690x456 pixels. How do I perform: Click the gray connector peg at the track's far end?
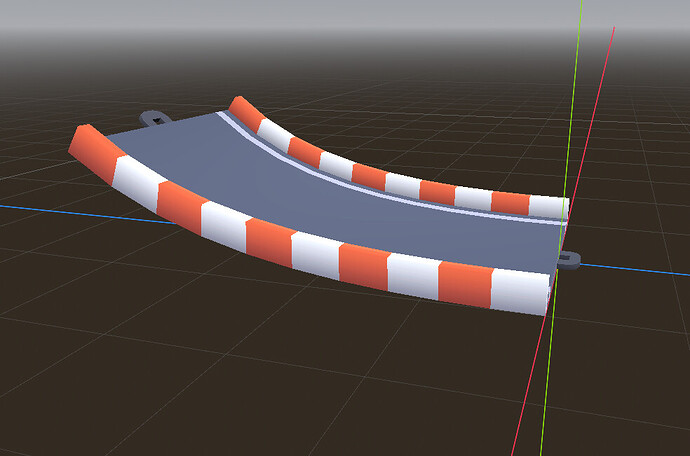click(155, 118)
